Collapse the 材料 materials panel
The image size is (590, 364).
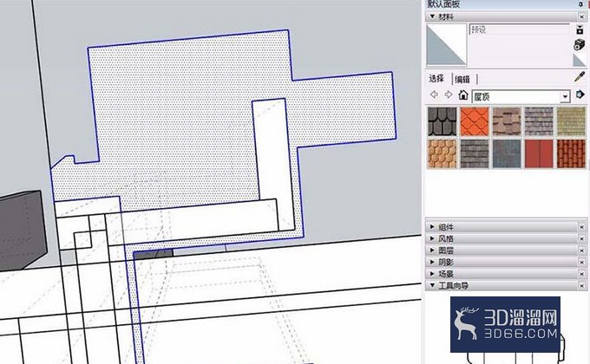tap(432, 16)
